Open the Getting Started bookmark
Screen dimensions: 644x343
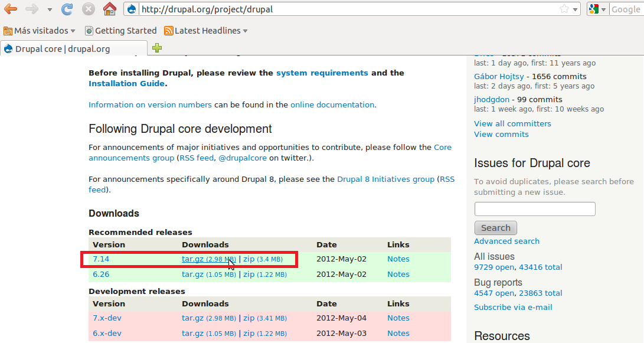(x=125, y=30)
